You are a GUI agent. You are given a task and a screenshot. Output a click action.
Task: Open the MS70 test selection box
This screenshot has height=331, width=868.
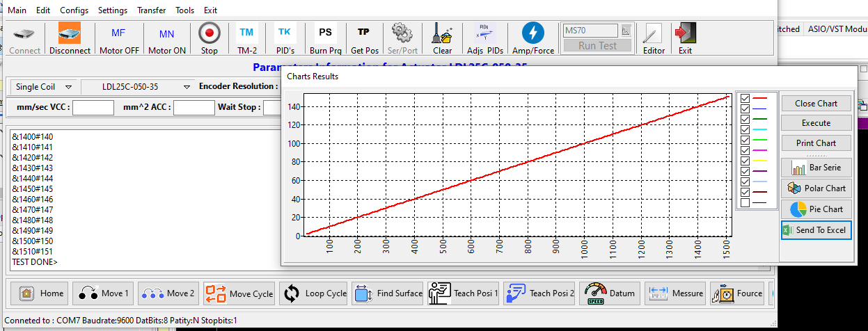pyautogui.click(x=590, y=31)
